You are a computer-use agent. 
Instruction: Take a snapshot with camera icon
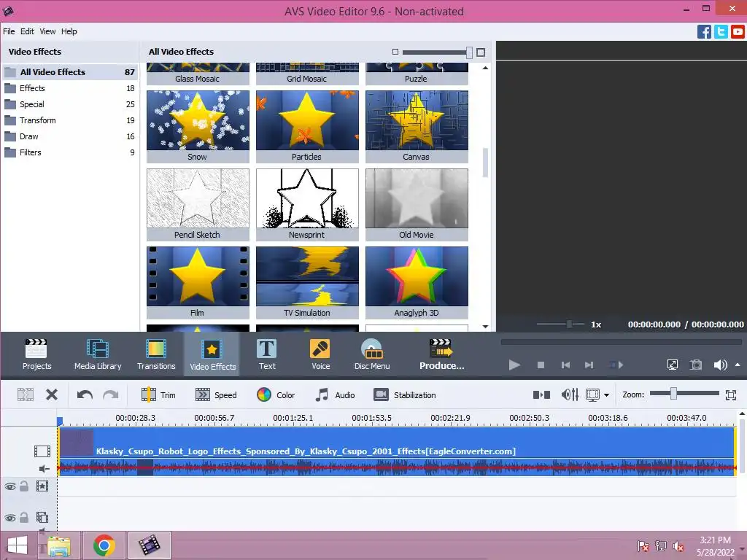(696, 365)
